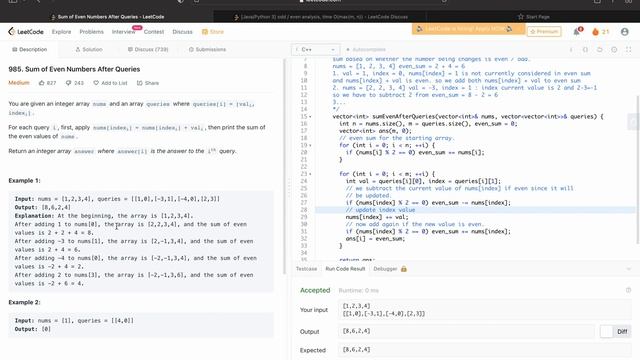Screen dimensions: 640x360
Task: Open the Contest page
Action: click(154, 31)
